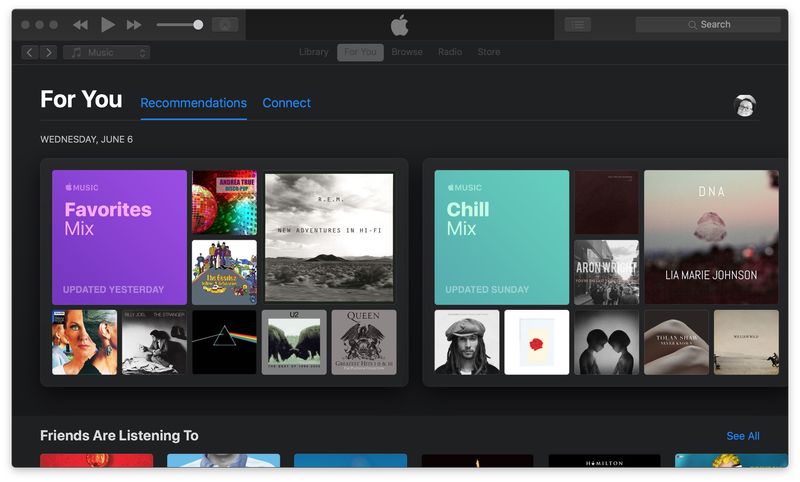800x482 pixels.
Task: Open the Beatles Yellow Submarine album cover
Action: 224,272
